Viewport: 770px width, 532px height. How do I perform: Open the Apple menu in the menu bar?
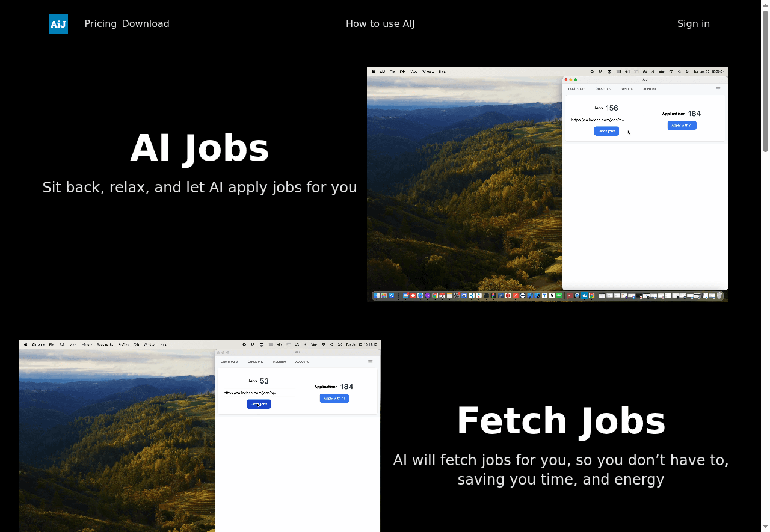pyautogui.click(x=373, y=71)
